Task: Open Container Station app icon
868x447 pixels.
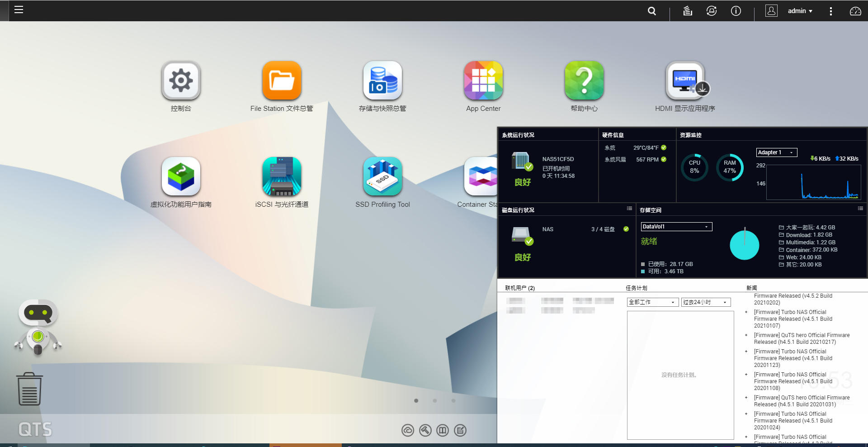Action: tap(481, 176)
